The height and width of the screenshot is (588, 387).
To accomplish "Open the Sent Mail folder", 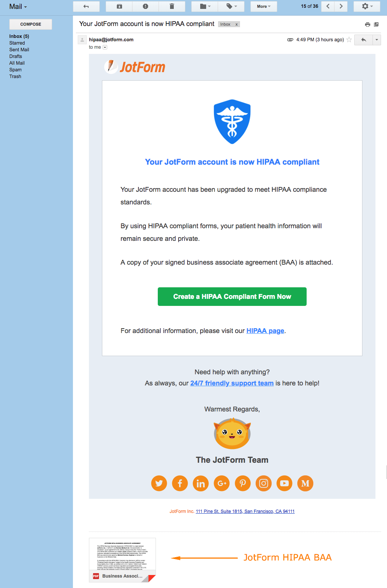I will [x=19, y=50].
